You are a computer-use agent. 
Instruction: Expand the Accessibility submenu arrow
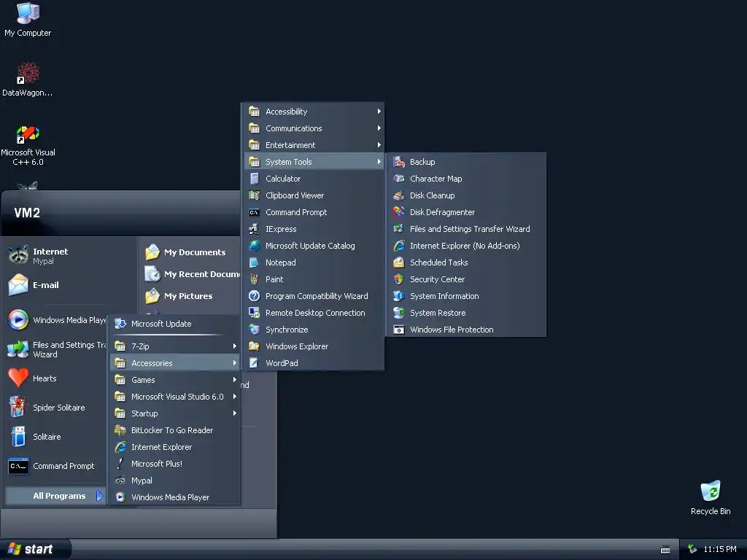coord(379,112)
